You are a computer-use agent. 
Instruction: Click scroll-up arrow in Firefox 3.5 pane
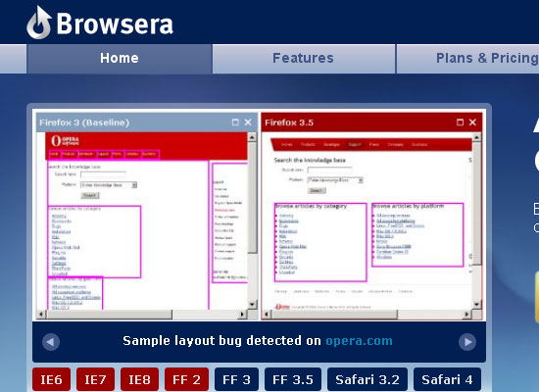(476, 137)
